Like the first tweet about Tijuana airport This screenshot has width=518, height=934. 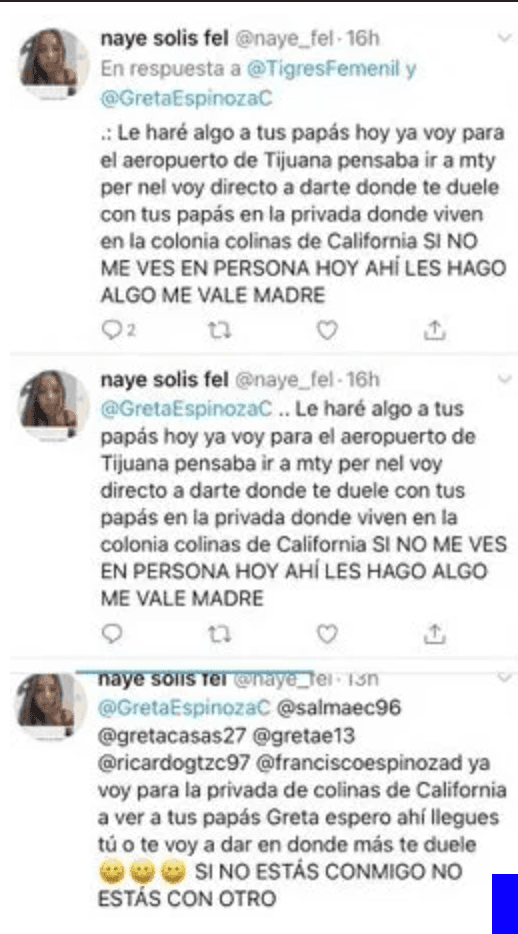pyautogui.click(x=327, y=331)
